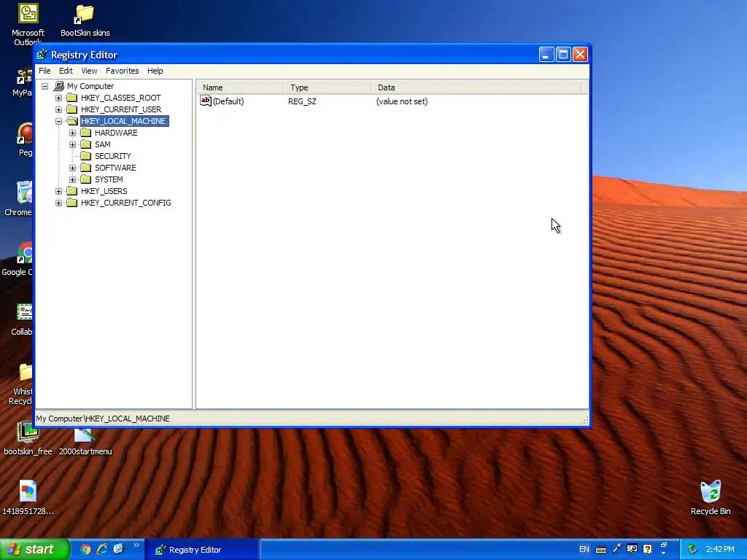Click the window resize grip
747x560 pixels.
click(584, 419)
